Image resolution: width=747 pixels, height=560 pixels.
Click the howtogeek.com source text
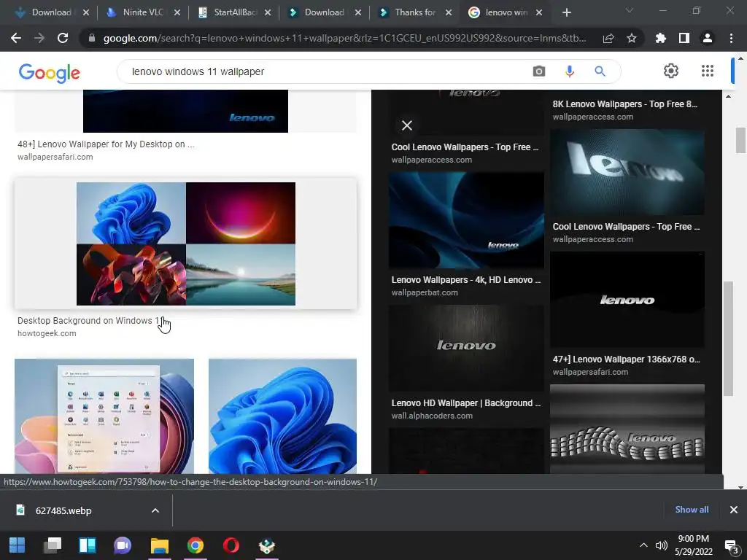[47, 333]
